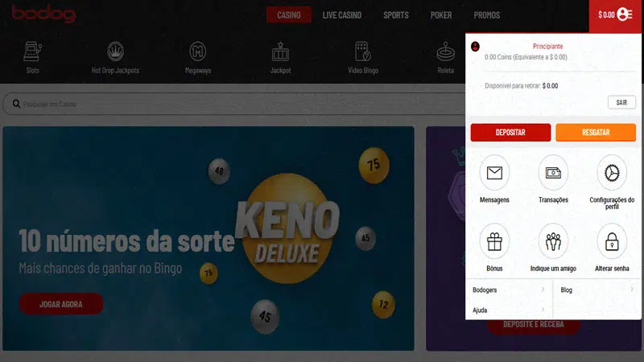Select the Indique um amigo icon
This screenshot has height=362, width=644.
click(553, 241)
